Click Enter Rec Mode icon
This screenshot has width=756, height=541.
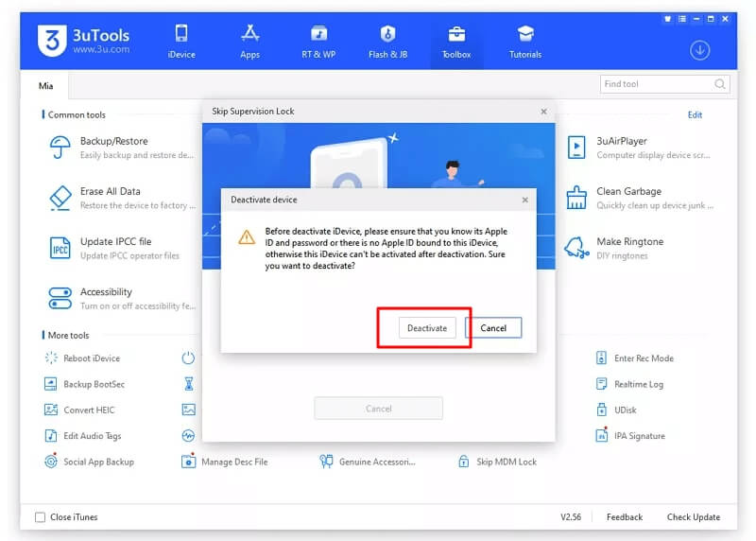click(601, 358)
